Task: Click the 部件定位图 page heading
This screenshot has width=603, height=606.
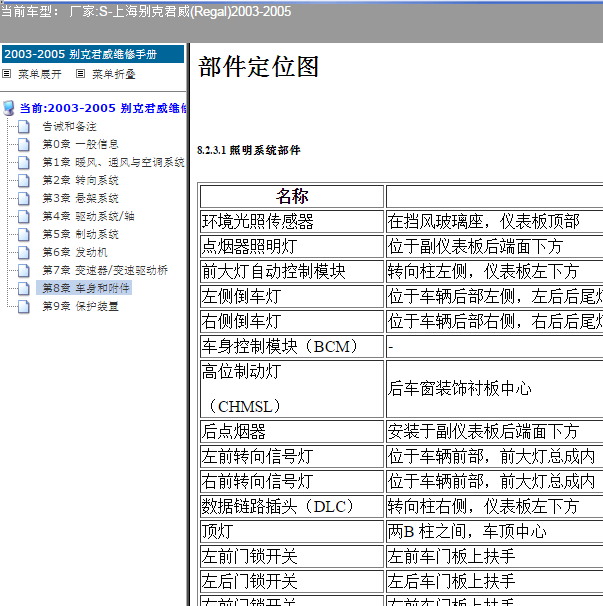Action: [258, 67]
